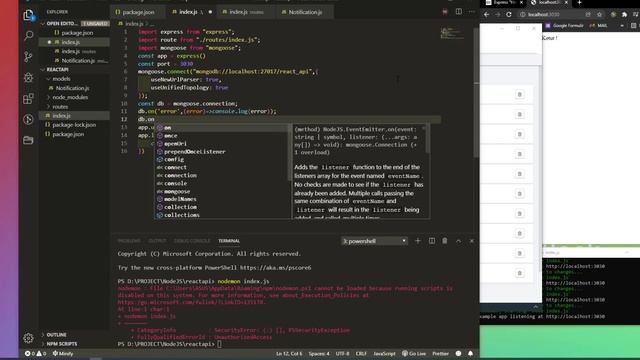The width and height of the screenshot is (640, 360).
Task: Click the 'Spaces: 4' indentation setting
Action: pyautogui.click(x=319, y=353)
